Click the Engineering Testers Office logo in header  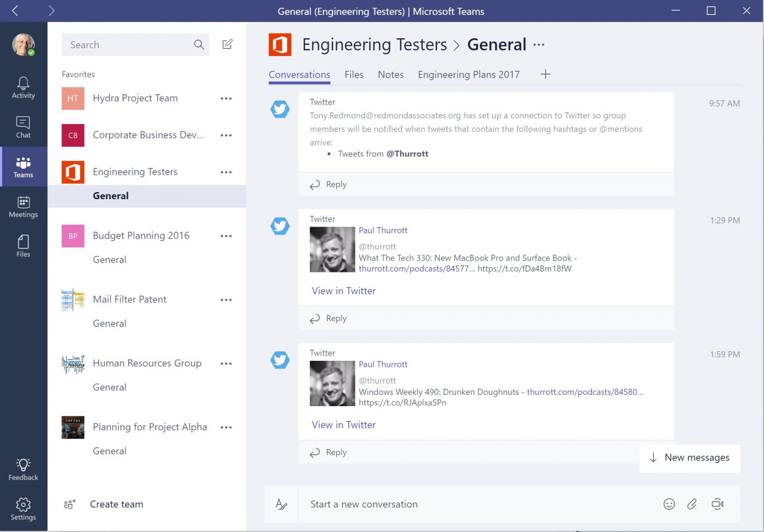pos(280,45)
